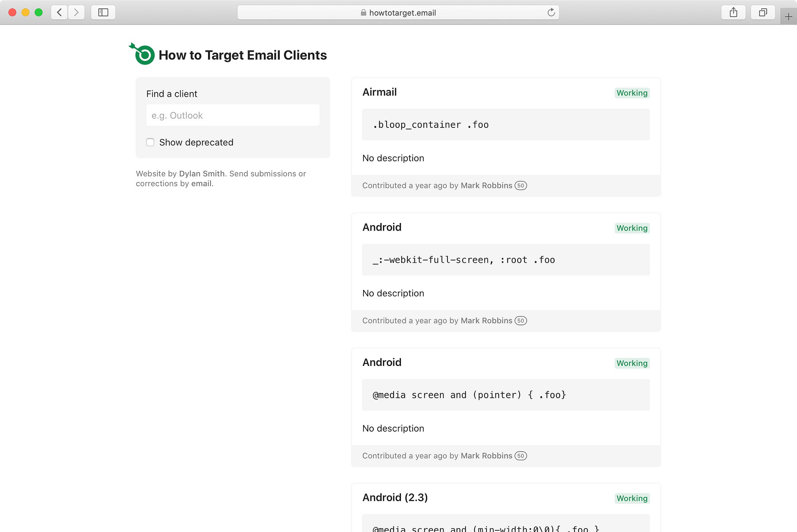
Task: Maximize the window with the green button
Action: point(39,12)
